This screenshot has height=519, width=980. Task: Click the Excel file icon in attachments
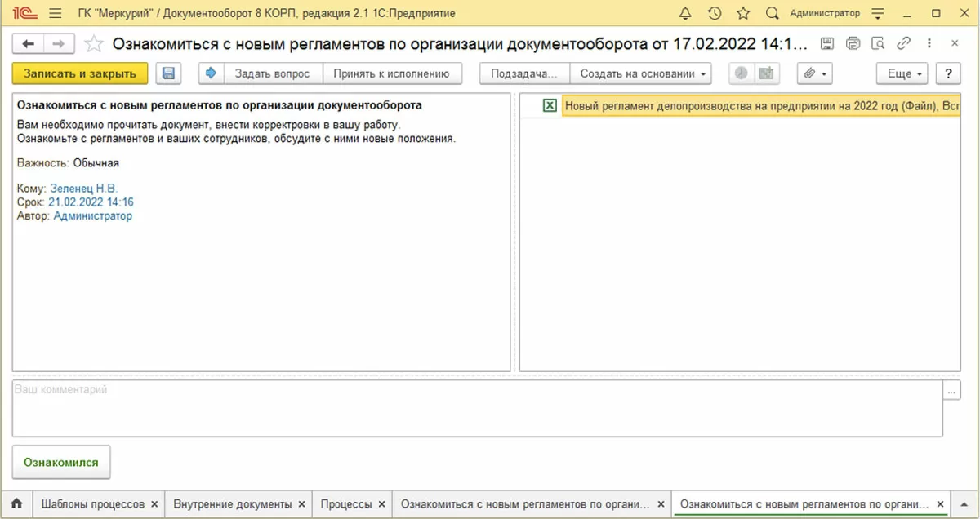(550, 106)
